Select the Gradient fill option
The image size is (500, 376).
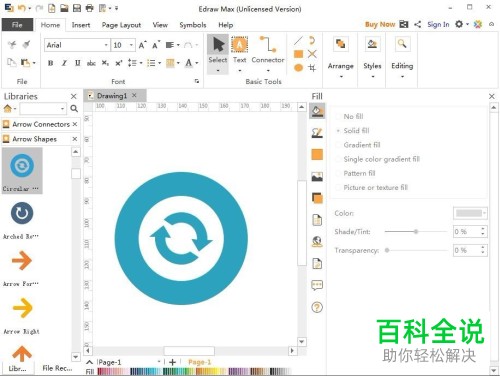[x=358, y=145]
